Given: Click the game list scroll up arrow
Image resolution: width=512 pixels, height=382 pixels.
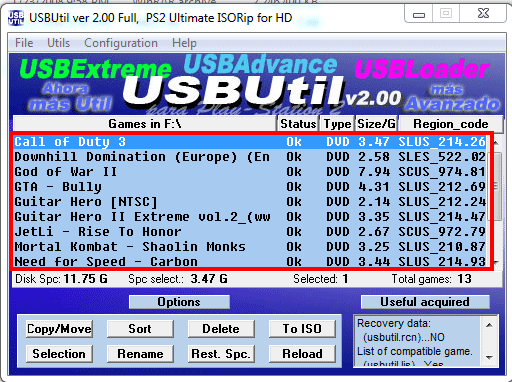Looking at the screenshot, I should click(496, 143).
